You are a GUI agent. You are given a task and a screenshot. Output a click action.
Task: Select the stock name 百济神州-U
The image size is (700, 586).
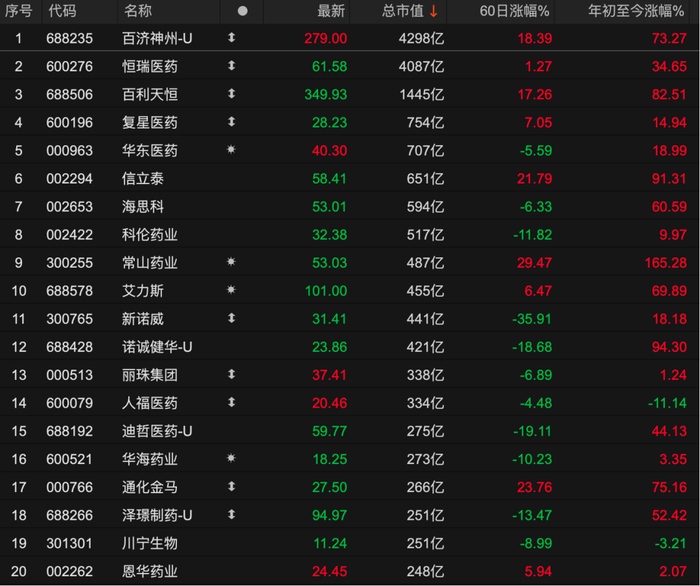pyautogui.click(x=157, y=38)
